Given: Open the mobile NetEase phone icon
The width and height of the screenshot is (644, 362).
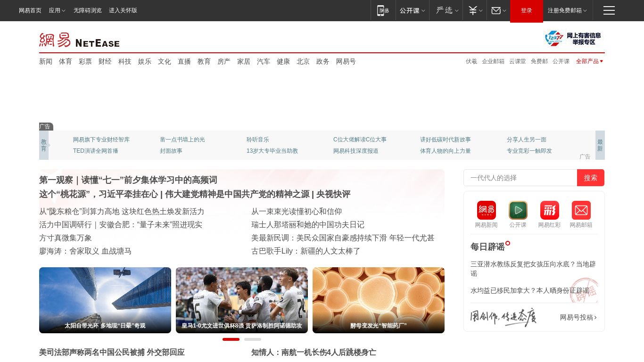Looking at the screenshot, I should click(x=383, y=10).
